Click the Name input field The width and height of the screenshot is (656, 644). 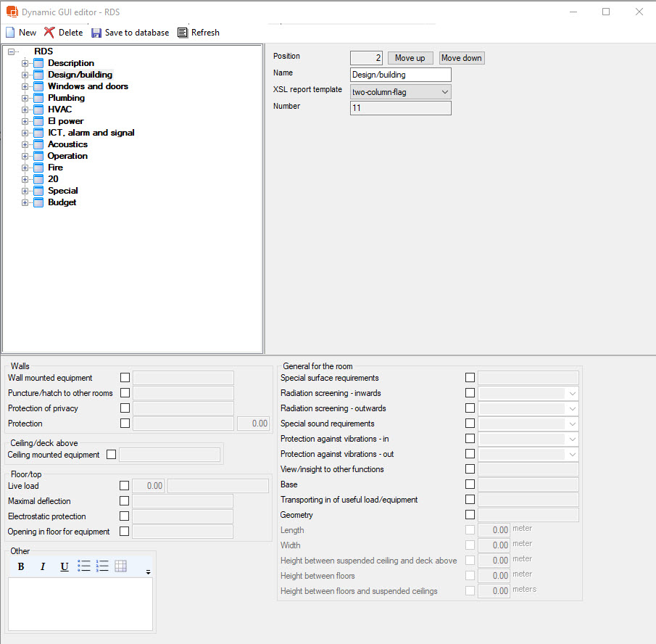pyautogui.click(x=400, y=75)
